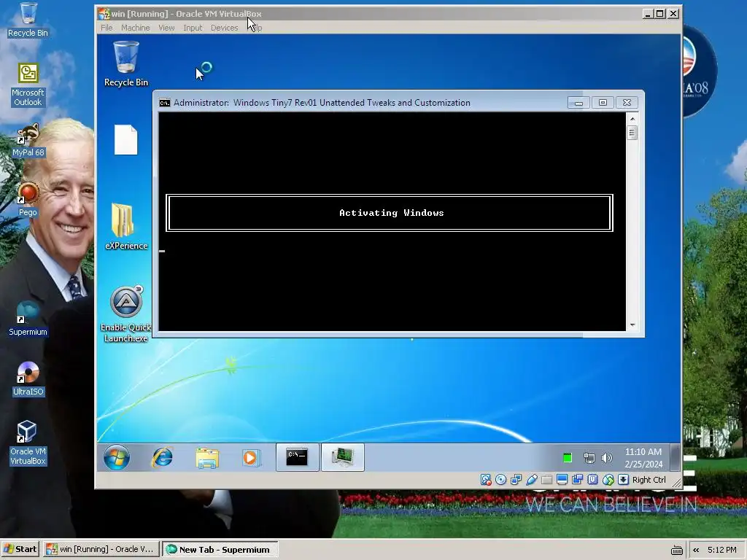
Task: Launch Internet Explorer from guest taskbar
Action: pos(163,458)
